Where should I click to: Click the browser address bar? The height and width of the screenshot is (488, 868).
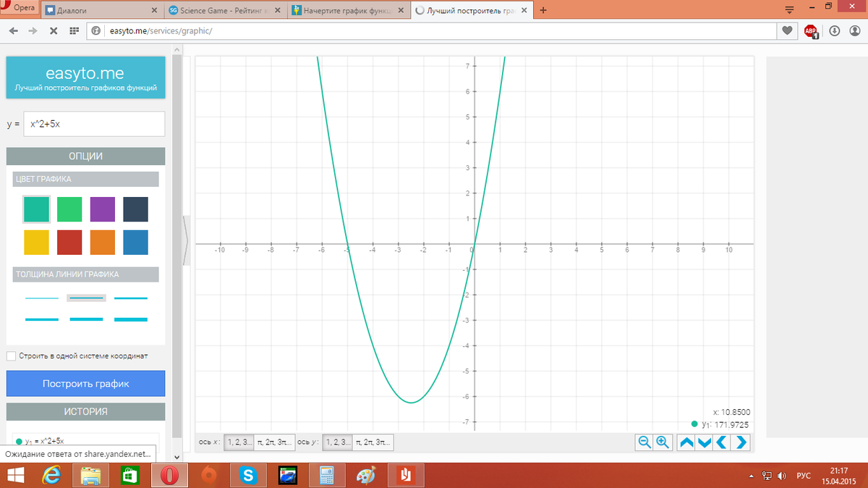click(430, 31)
